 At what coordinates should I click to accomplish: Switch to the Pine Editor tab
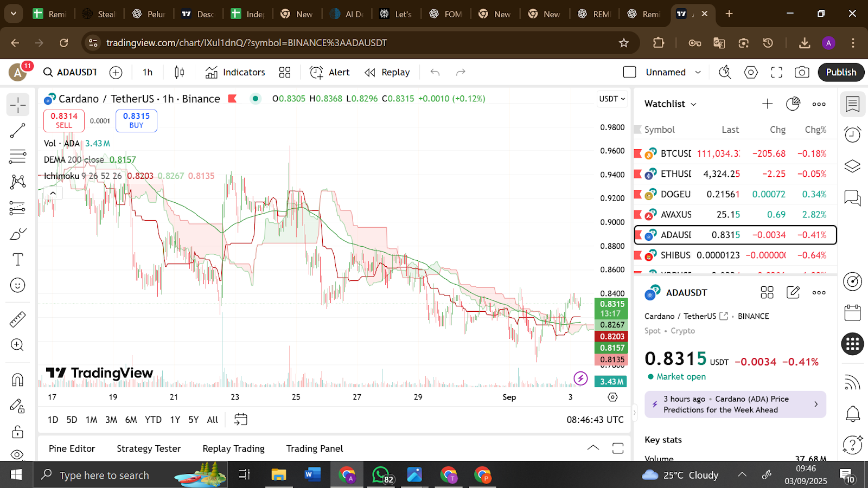coord(72,448)
